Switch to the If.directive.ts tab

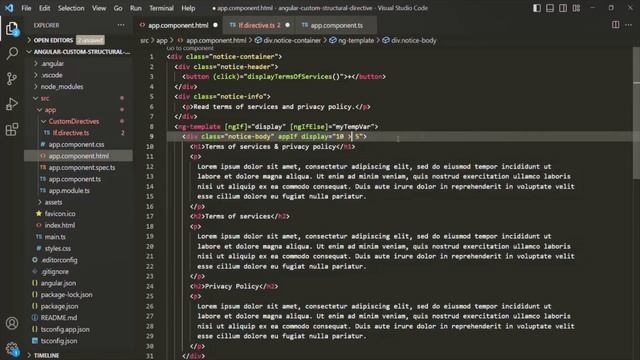tap(259, 25)
